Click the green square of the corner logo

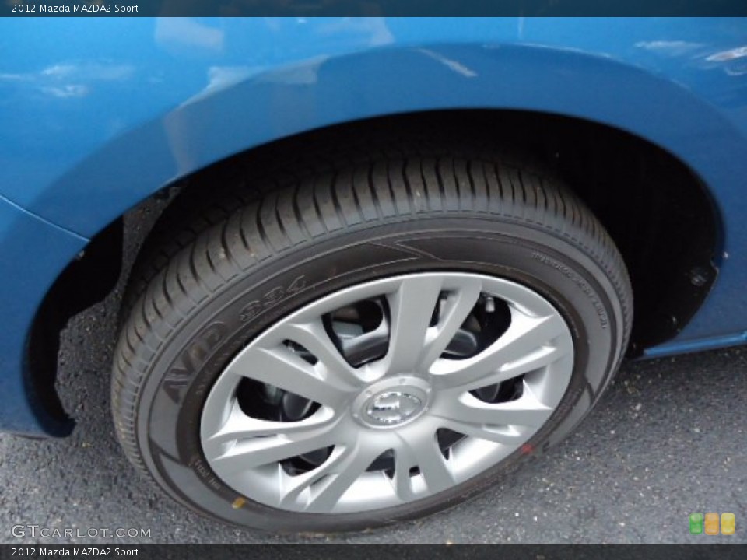(696, 523)
